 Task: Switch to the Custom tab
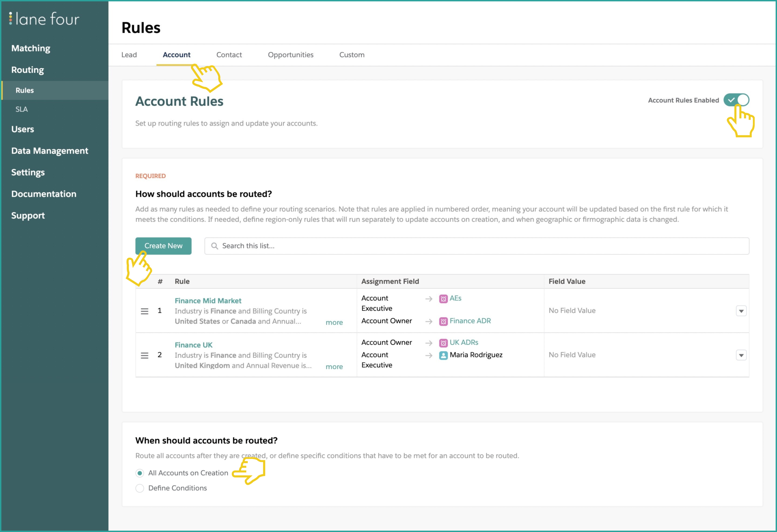(352, 55)
